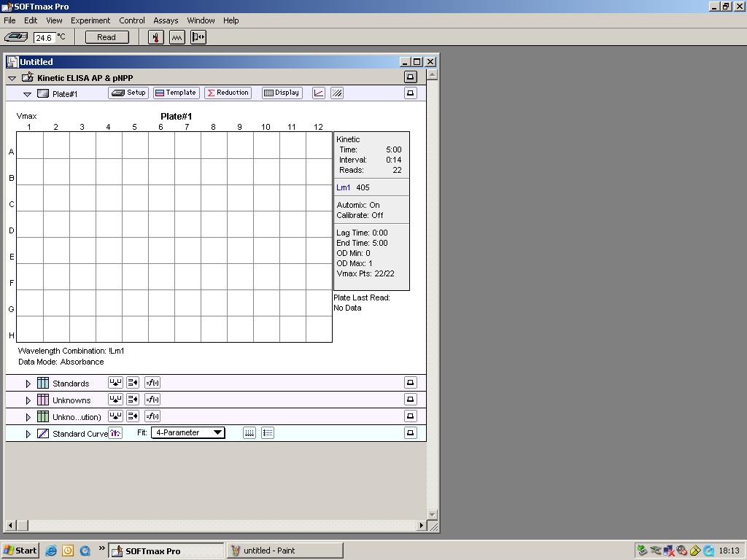Image resolution: width=747 pixels, height=560 pixels.
Task: Click the Read button
Action: tap(107, 37)
